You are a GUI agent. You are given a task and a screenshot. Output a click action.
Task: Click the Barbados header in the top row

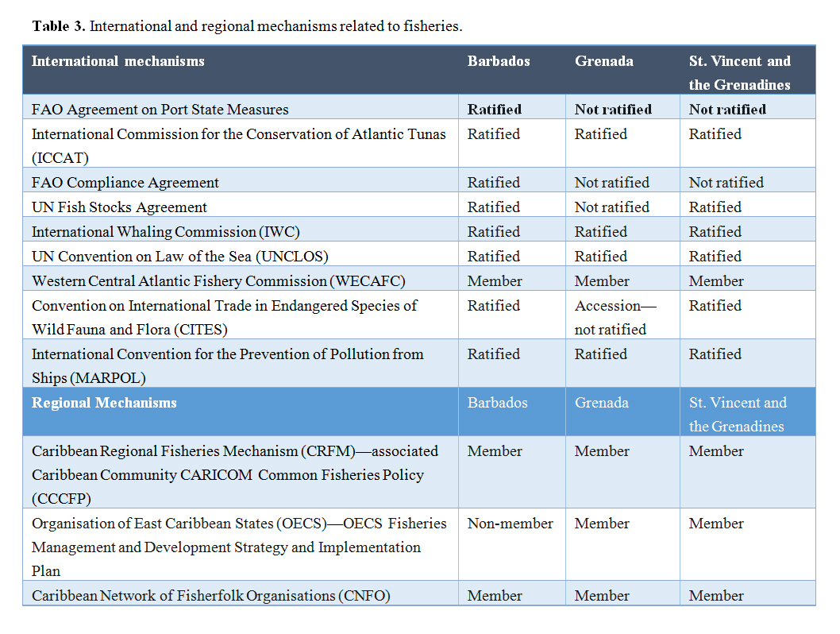[498, 61]
